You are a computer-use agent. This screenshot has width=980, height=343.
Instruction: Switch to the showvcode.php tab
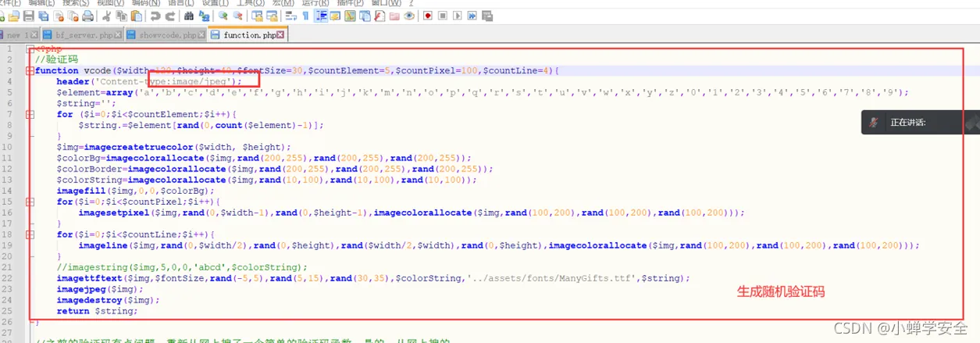(166, 35)
